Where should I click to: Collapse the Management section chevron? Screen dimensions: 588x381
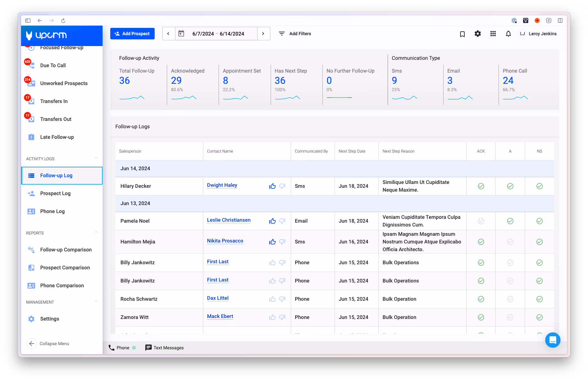(x=96, y=302)
